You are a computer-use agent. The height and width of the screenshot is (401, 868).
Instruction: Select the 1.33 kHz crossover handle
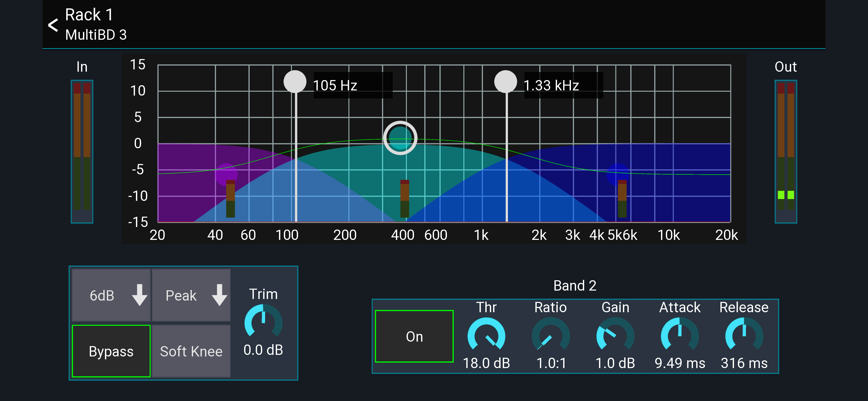[505, 82]
